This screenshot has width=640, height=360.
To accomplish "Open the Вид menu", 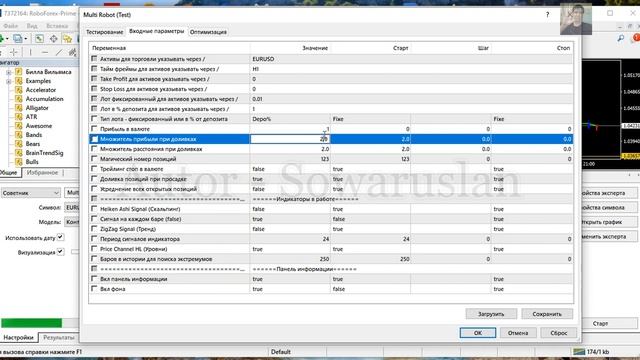I will 32,26.
